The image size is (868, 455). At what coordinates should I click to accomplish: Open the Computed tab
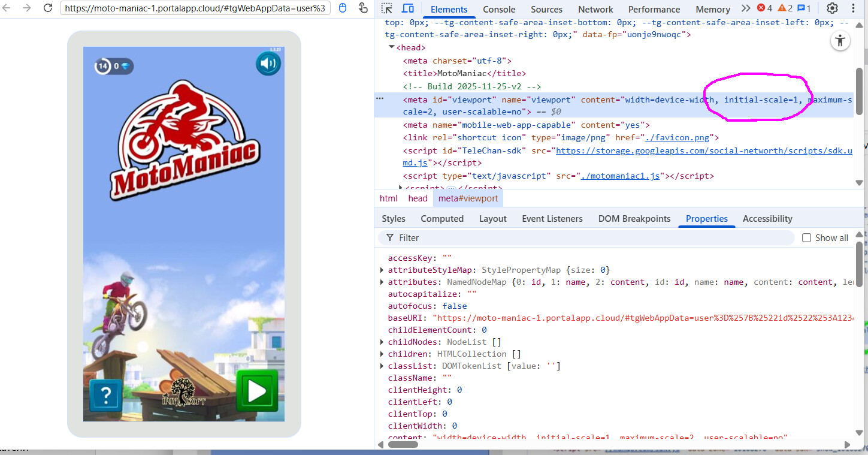pyautogui.click(x=441, y=219)
